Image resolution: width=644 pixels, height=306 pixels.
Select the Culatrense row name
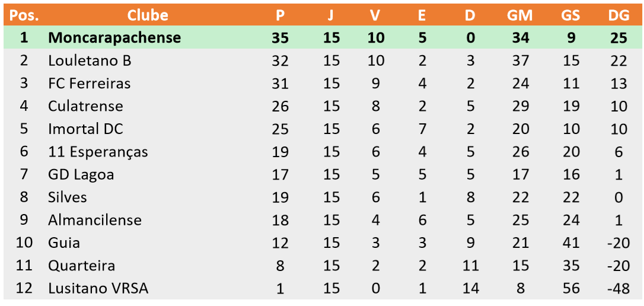point(85,106)
